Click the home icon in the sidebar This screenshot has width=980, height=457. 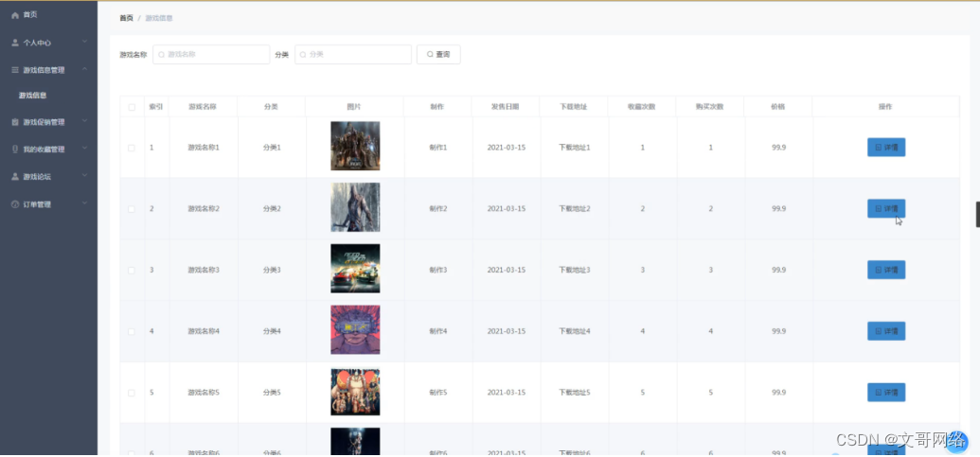click(15, 15)
